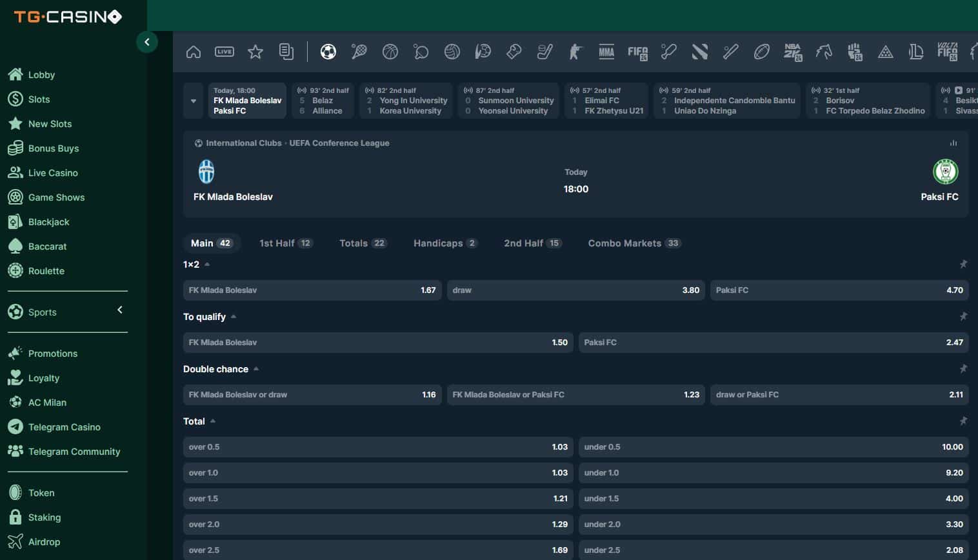978x560 pixels.
Task: Select the MMA sport icon
Action: pyautogui.click(x=606, y=52)
